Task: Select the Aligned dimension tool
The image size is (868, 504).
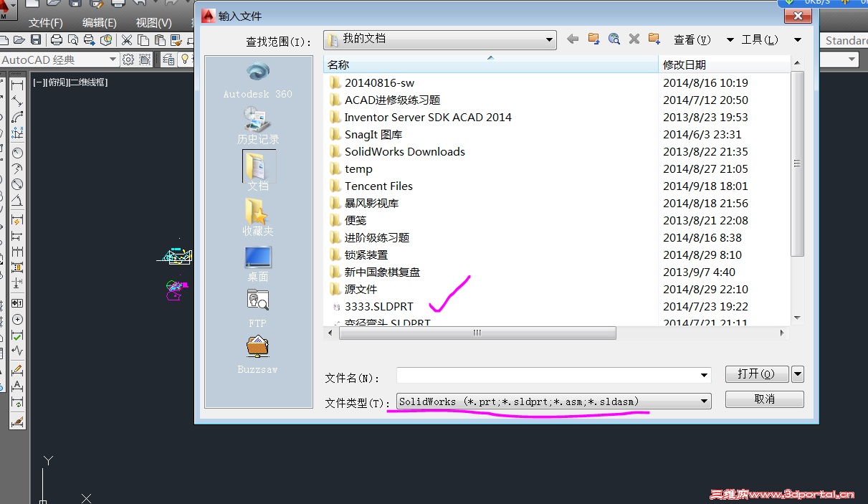Action: click(17, 101)
